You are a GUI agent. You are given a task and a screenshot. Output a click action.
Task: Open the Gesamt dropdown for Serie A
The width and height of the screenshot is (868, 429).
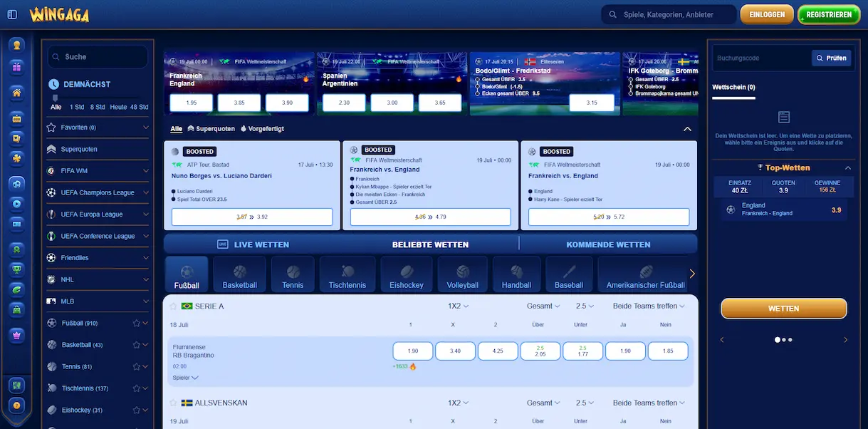click(545, 306)
